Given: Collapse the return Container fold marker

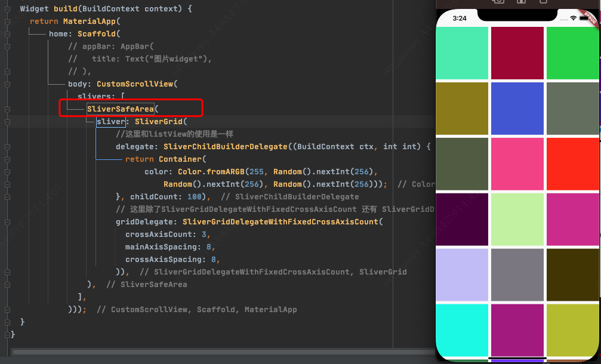Looking at the screenshot, I should [7, 159].
